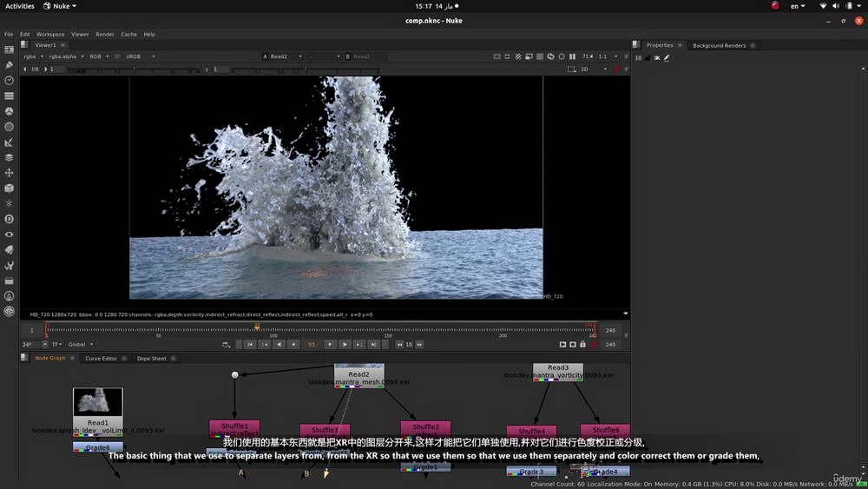868x489 pixels.
Task: Open the Edit menu
Action: coord(25,35)
